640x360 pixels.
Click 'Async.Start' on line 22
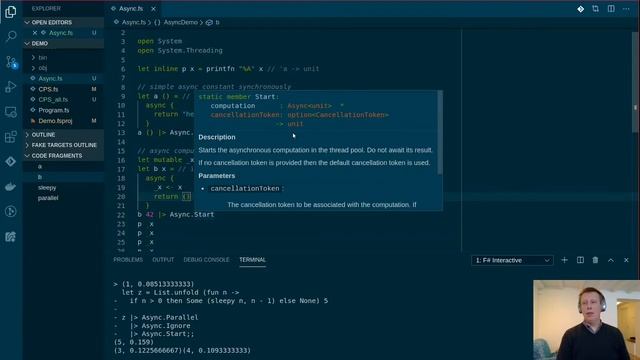[x=192, y=215]
